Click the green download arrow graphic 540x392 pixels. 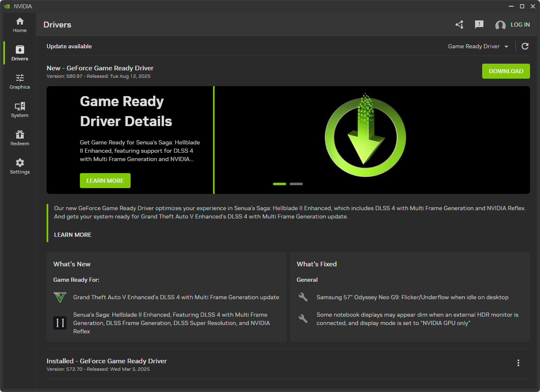[x=365, y=136]
